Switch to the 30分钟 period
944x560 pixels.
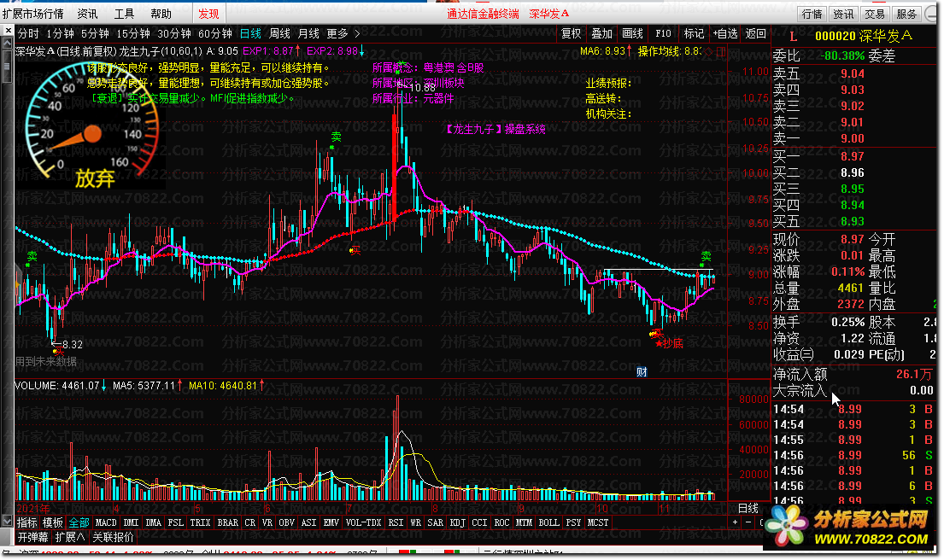point(174,33)
